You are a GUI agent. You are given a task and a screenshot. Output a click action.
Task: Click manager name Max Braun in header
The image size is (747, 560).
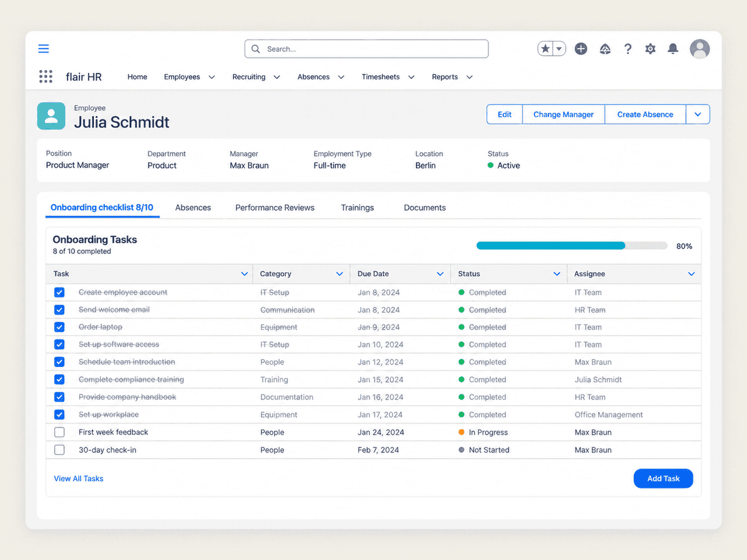pyautogui.click(x=249, y=166)
